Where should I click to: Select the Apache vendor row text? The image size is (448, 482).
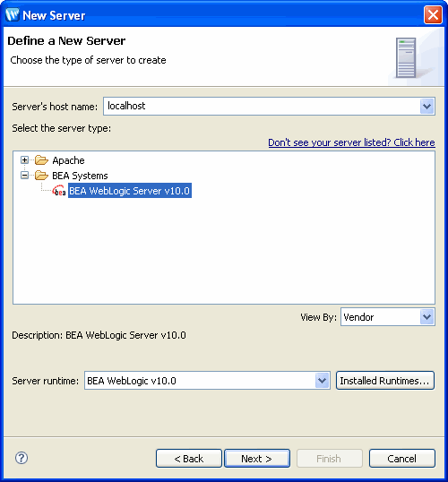pyautogui.click(x=68, y=160)
